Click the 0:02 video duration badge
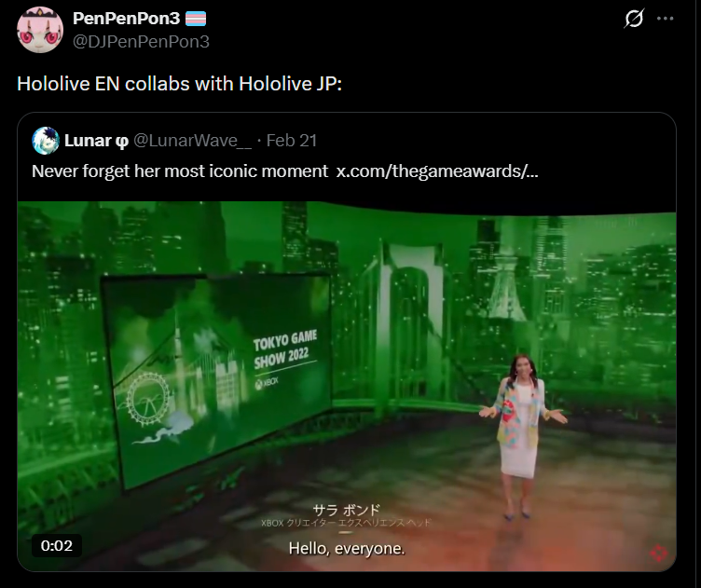701x588 pixels. 56,545
